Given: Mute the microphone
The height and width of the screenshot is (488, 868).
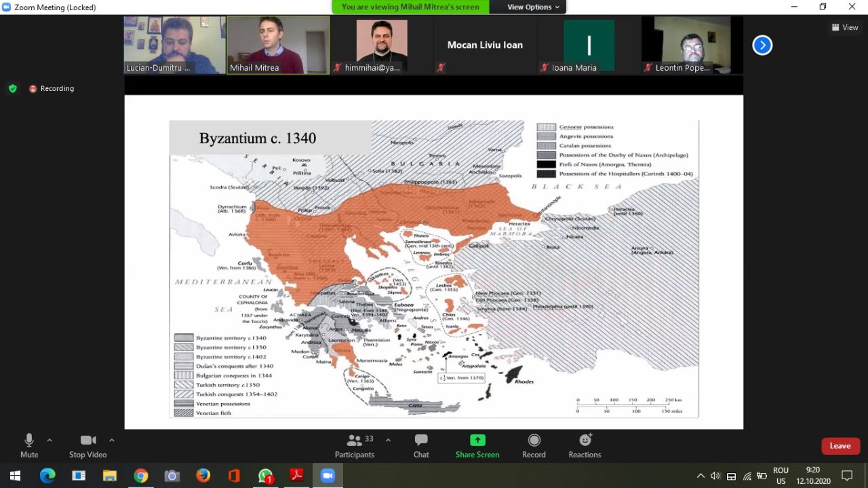Looking at the screenshot, I should tap(29, 446).
